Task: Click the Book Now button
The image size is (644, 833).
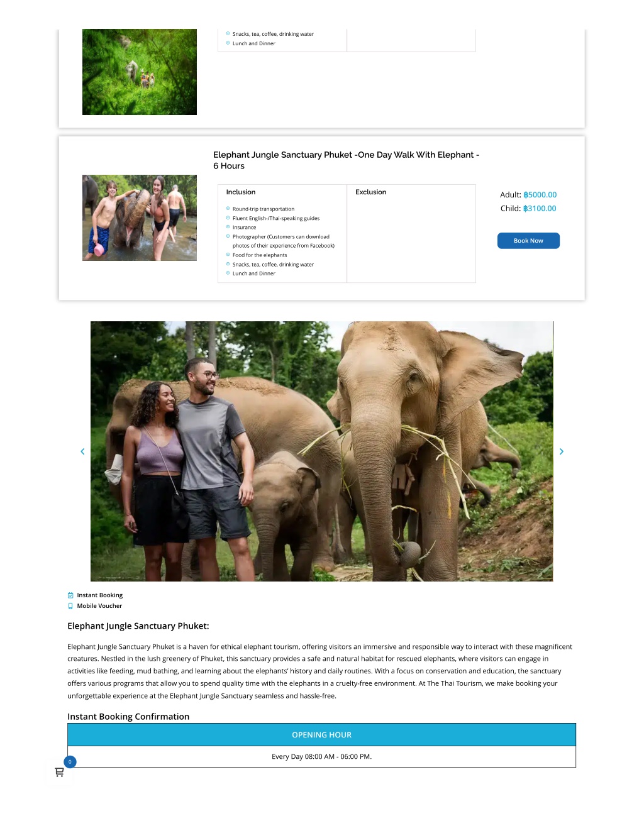Action: coord(528,241)
